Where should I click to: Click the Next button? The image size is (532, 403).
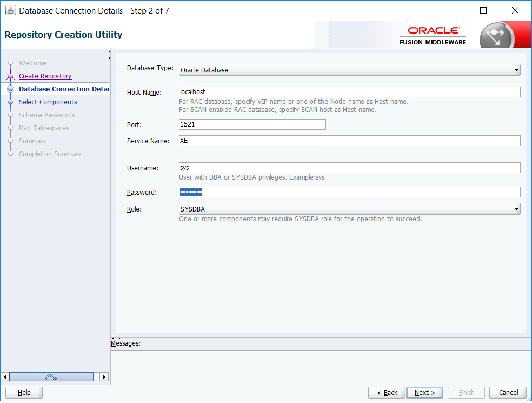click(425, 392)
